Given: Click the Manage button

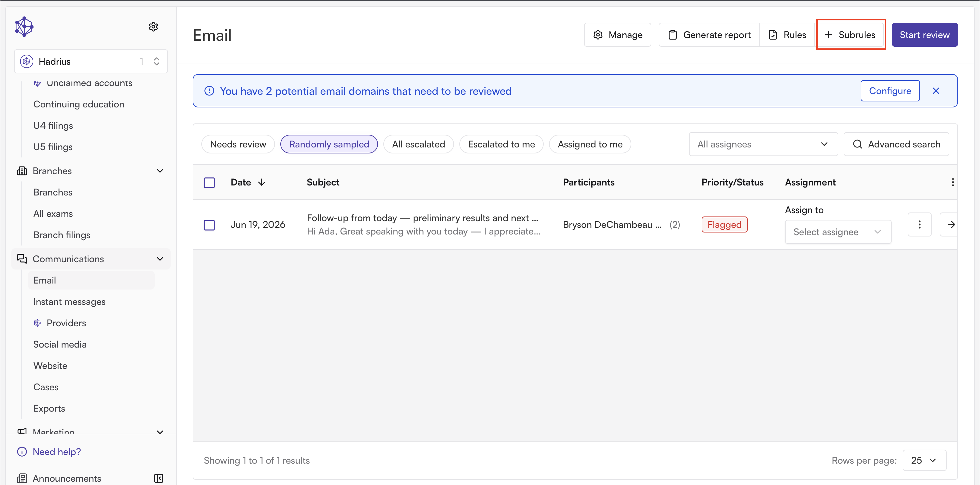Looking at the screenshot, I should click(617, 35).
